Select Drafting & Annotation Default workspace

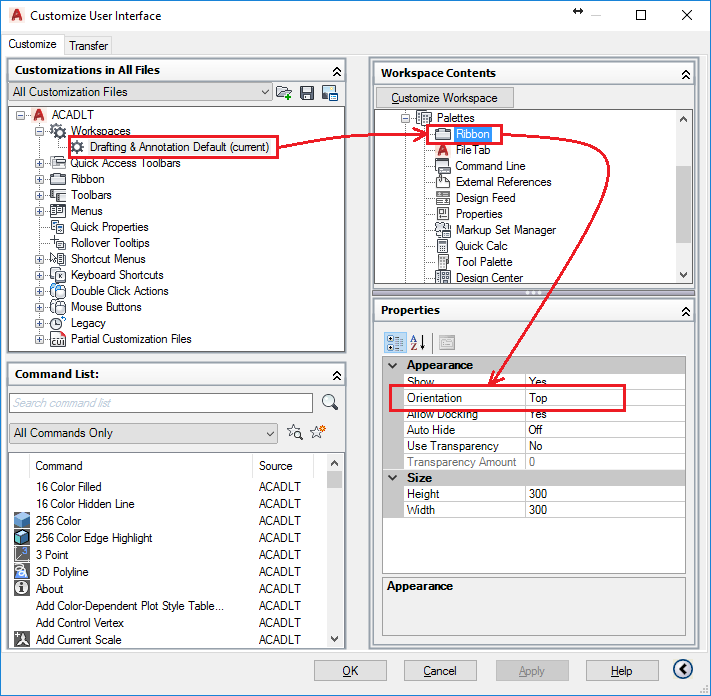click(x=180, y=147)
